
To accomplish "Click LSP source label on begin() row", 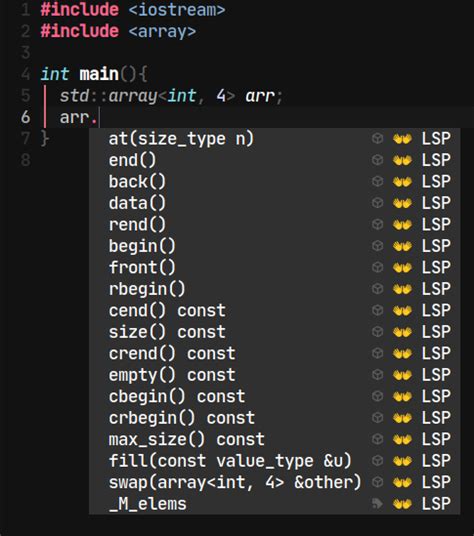I will (436, 246).
